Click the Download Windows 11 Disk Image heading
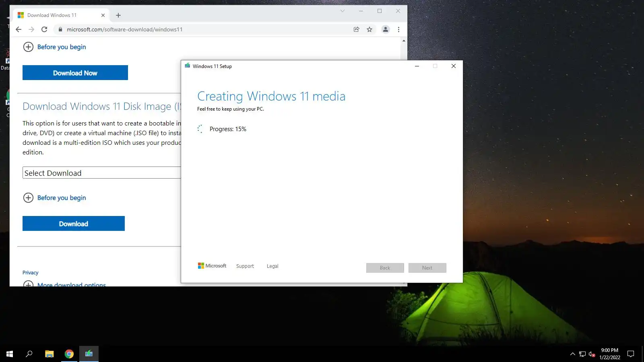 (x=102, y=107)
